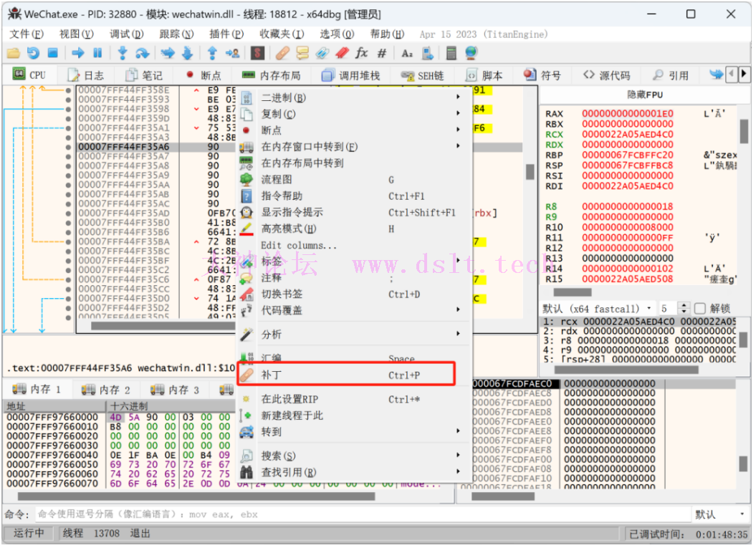Click the 隐藏FPU button

[x=645, y=95]
